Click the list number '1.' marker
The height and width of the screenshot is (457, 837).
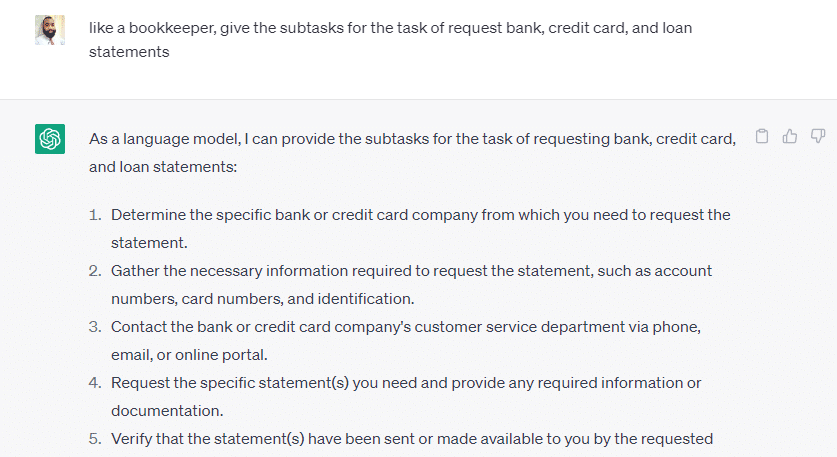pyautogui.click(x=95, y=215)
